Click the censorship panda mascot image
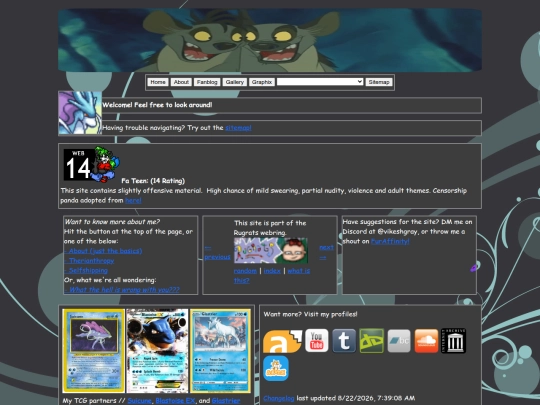The width and height of the screenshot is (540, 405). tap(106, 164)
